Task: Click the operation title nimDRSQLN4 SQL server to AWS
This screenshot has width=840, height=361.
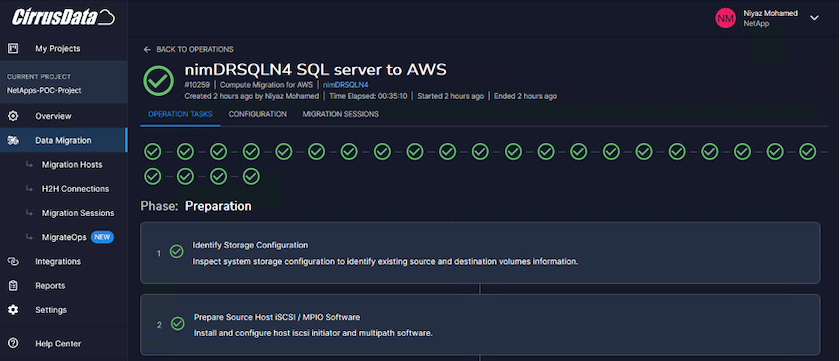Action: click(316, 70)
